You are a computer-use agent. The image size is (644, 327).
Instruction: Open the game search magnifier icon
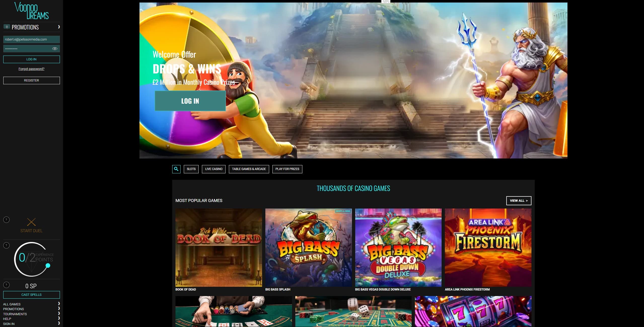(x=176, y=169)
